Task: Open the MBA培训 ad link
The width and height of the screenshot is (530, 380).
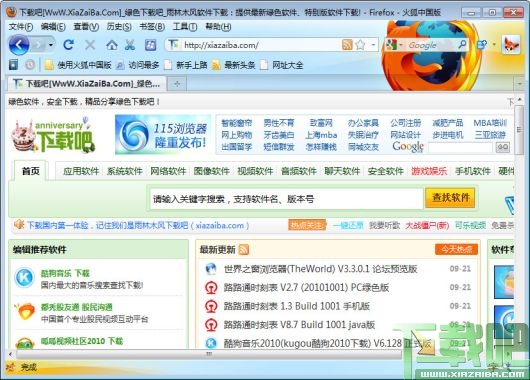Action: (x=490, y=123)
